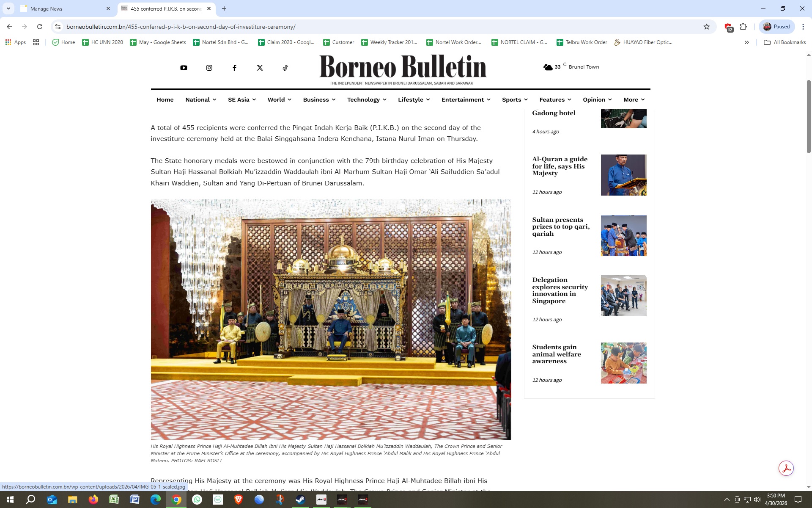Open the TikTok social icon
The image size is (812, 508).
point(285,68)
